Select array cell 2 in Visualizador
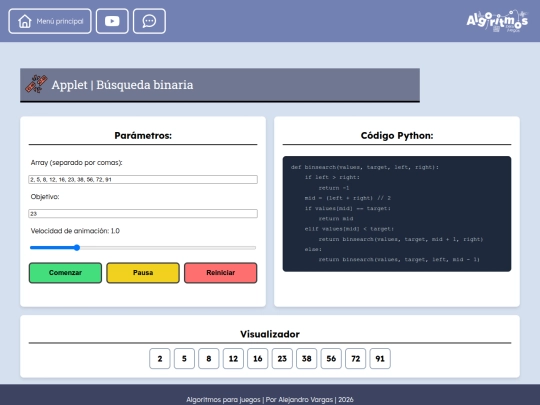Screen dimensions: 540x405 tap(160, 359)
